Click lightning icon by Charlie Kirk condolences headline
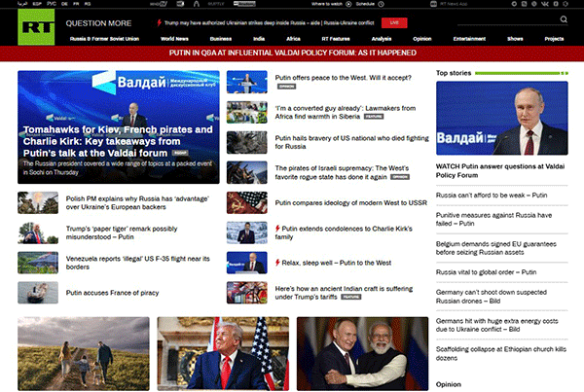584x392 pixels. click(x=277, y=227)
